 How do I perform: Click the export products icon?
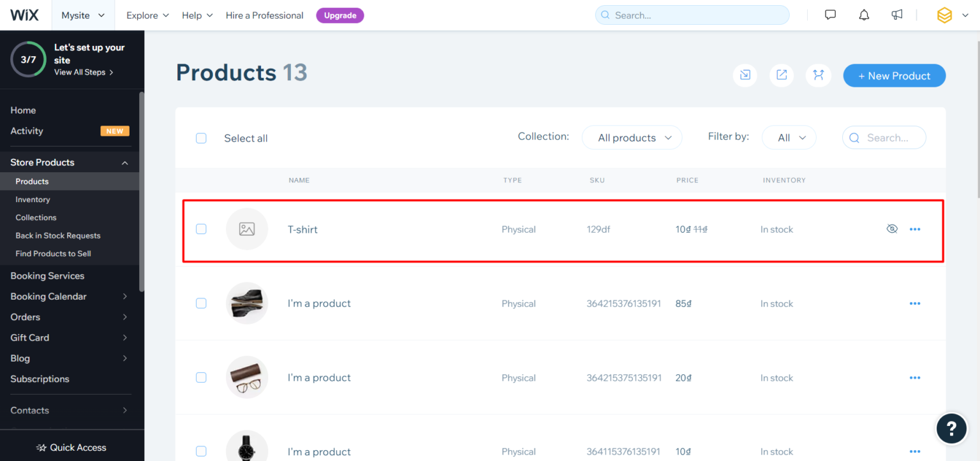click(781, 75)
